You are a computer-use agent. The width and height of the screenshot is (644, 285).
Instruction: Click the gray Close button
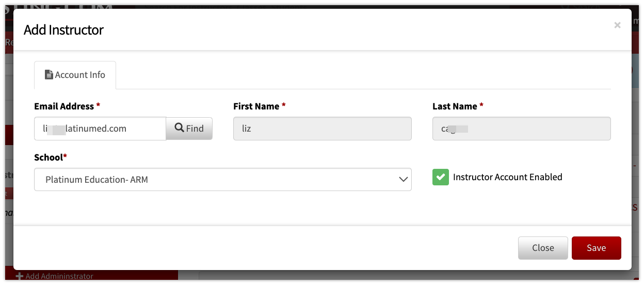point(543,248)
